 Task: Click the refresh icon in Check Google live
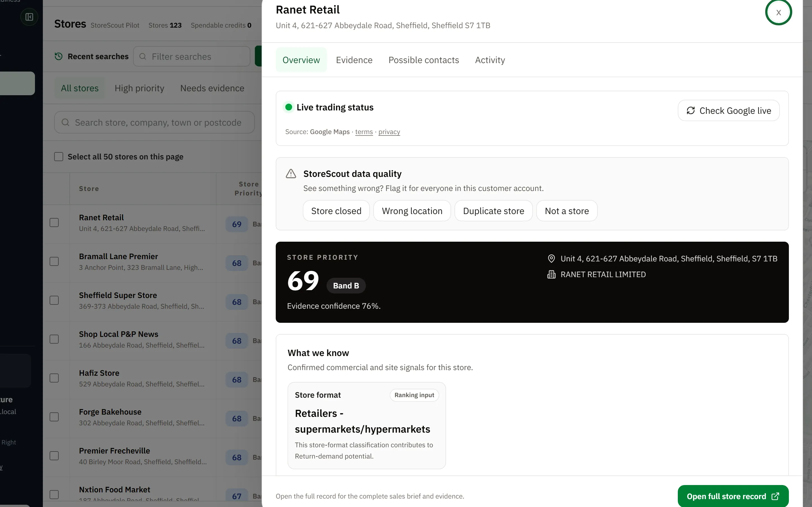coord(690,111)
